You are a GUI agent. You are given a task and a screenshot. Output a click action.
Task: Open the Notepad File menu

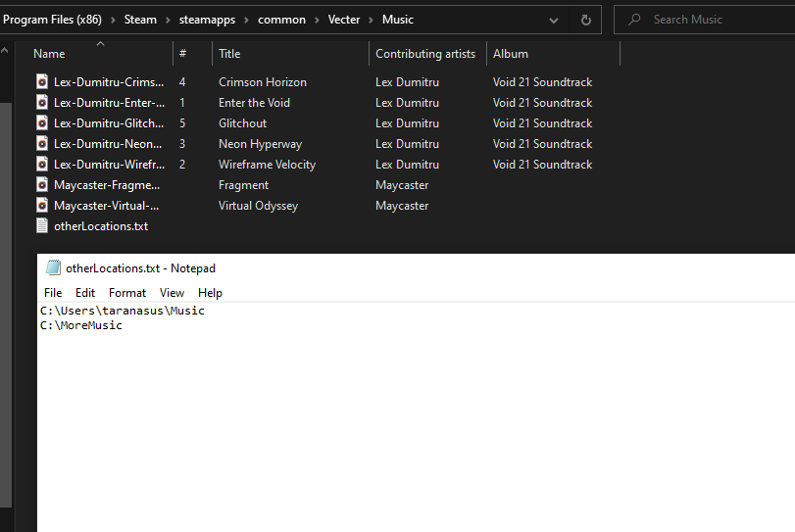point(53,293)
